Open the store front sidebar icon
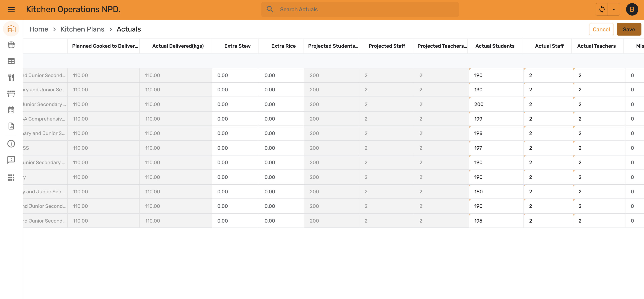 11,94
